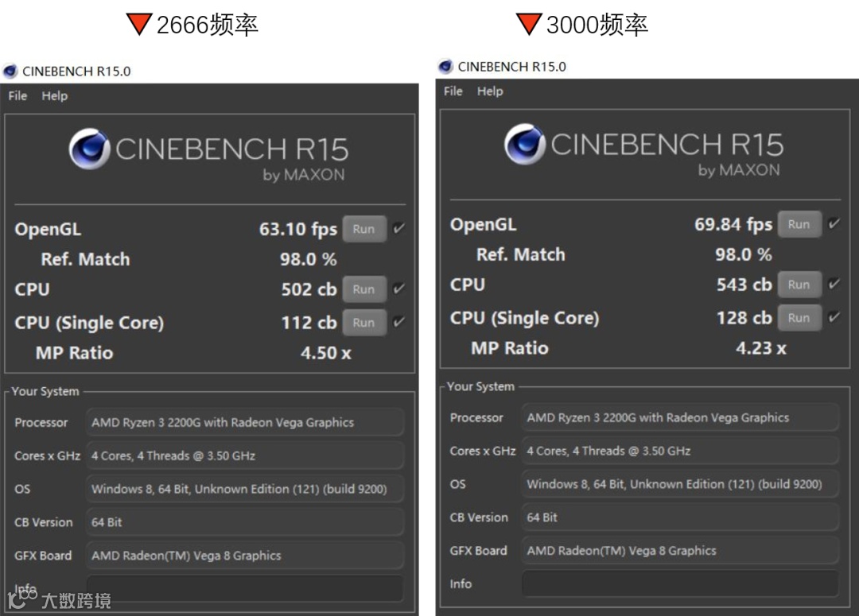
Task: Click the Info input field in the left window
Action: coord(245,589)
